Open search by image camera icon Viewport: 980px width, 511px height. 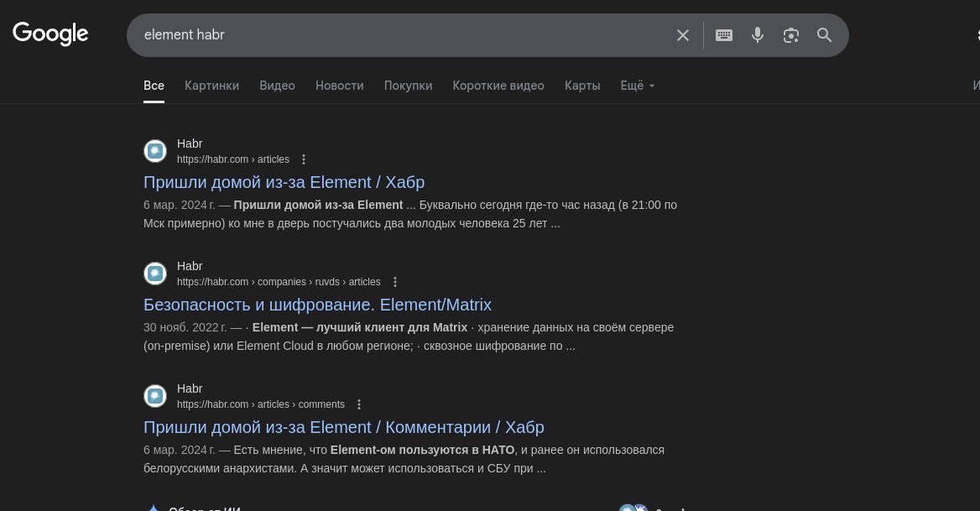click(x=791, y=35)
